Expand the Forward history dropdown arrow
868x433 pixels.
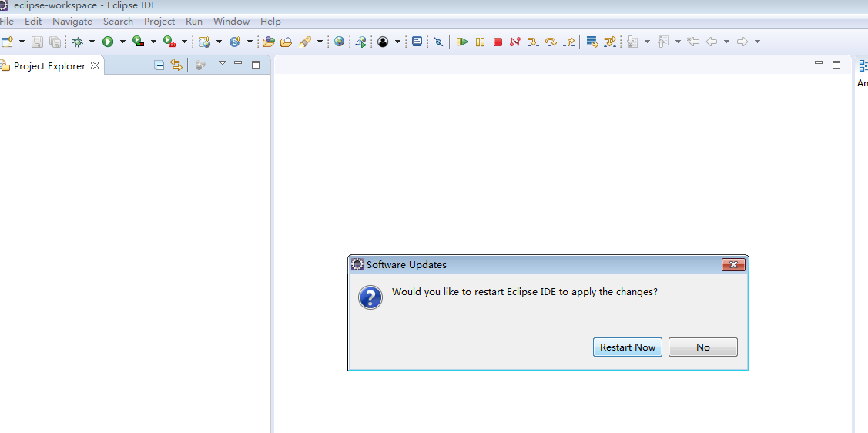coord(757,42)
